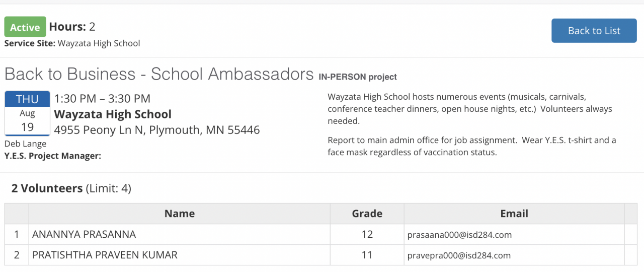This screenshot has height=272, width=644.
Task: Click email prasaana000@isd284.com
Action: pos(459,235)
